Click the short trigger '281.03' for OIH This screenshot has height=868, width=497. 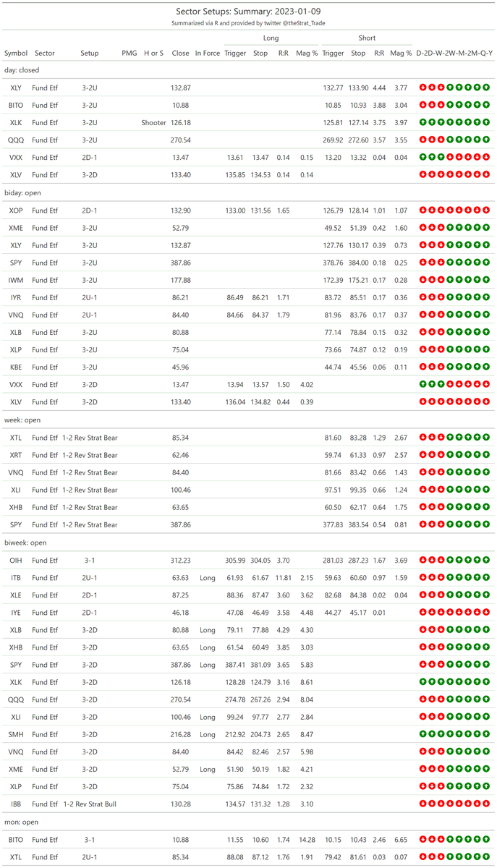coord(333,560)
